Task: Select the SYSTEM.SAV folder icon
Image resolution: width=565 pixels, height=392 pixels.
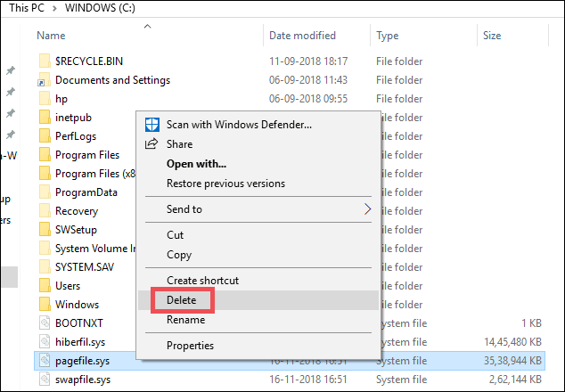Action: 45,267
